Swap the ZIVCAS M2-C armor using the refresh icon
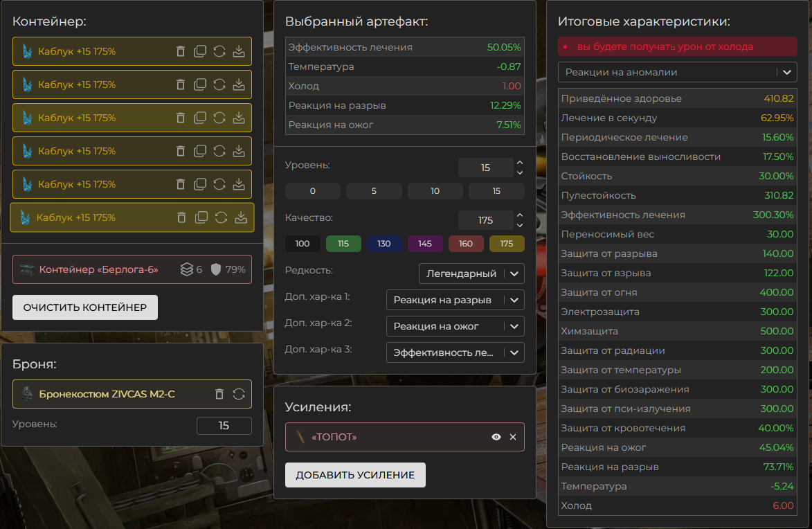 (239, 394)
